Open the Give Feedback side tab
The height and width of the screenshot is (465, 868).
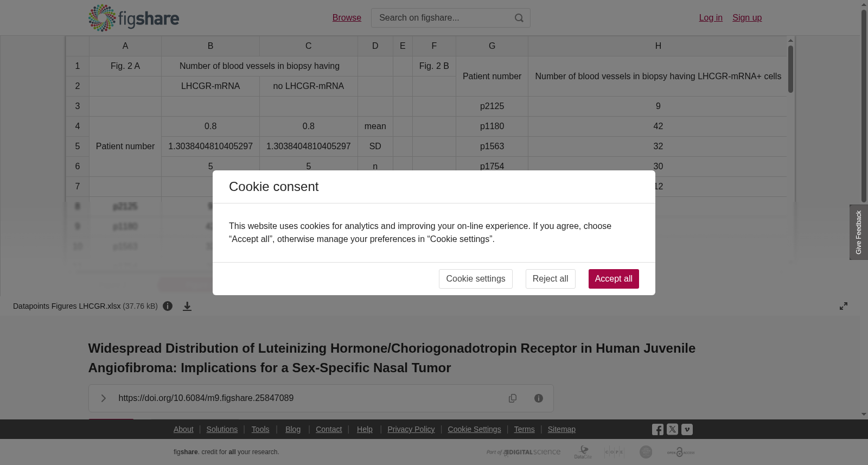coord(859,232)
